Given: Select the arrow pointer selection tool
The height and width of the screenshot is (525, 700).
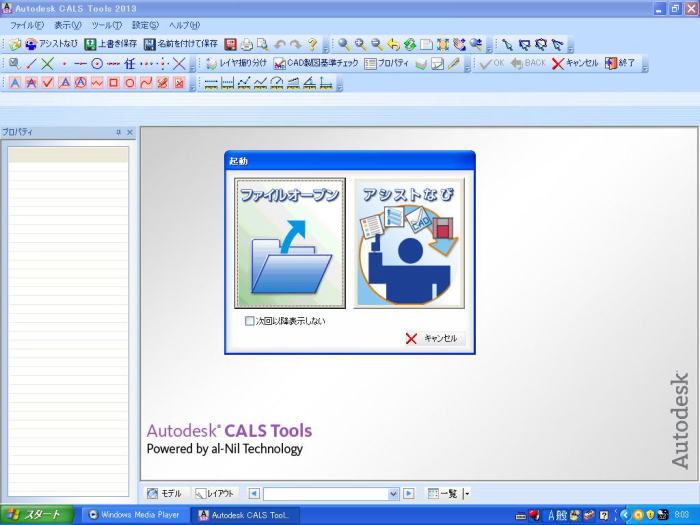Looking at the screenshot, I should (507, 44).
